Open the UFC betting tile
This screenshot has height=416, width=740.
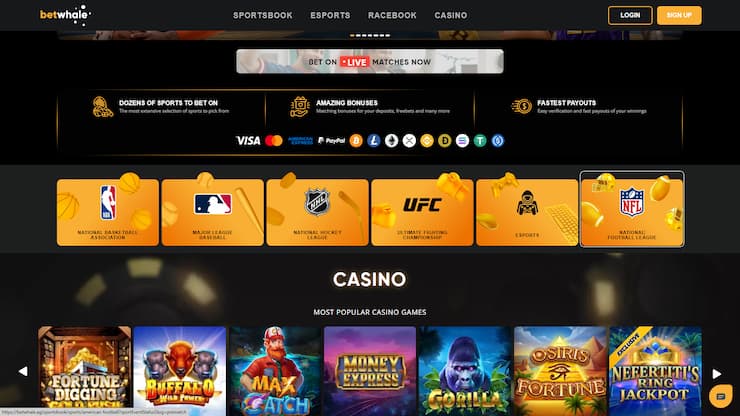(x=422, y=212)
